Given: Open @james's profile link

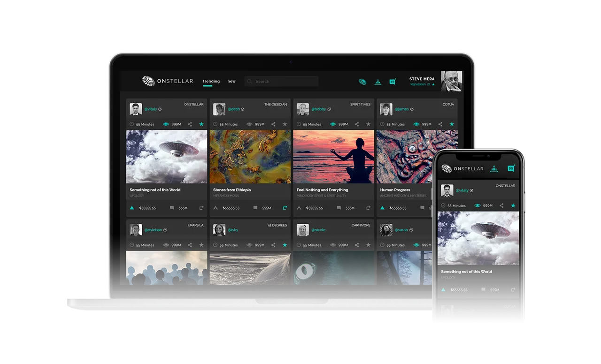Looking at the screenshot, I should coord(402,109).
